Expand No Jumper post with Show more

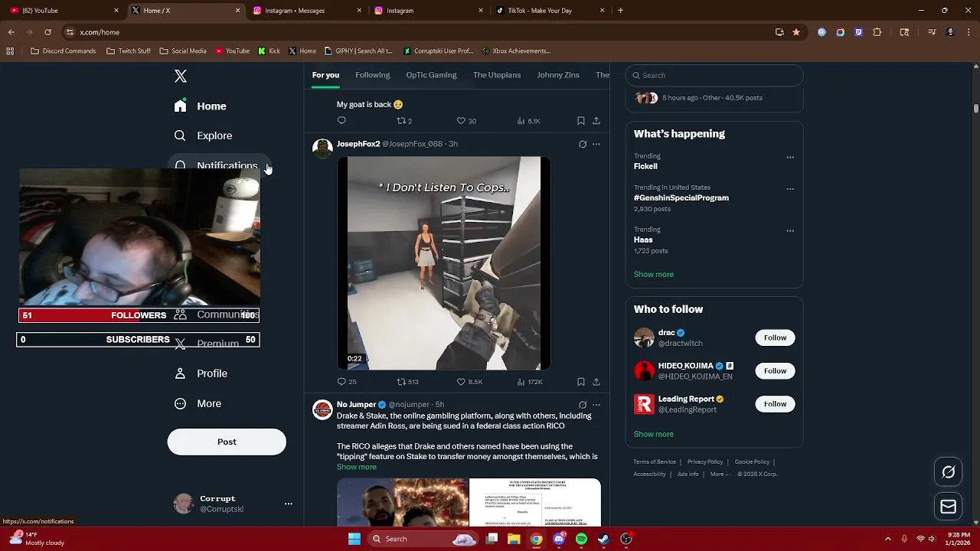[357, 467]
